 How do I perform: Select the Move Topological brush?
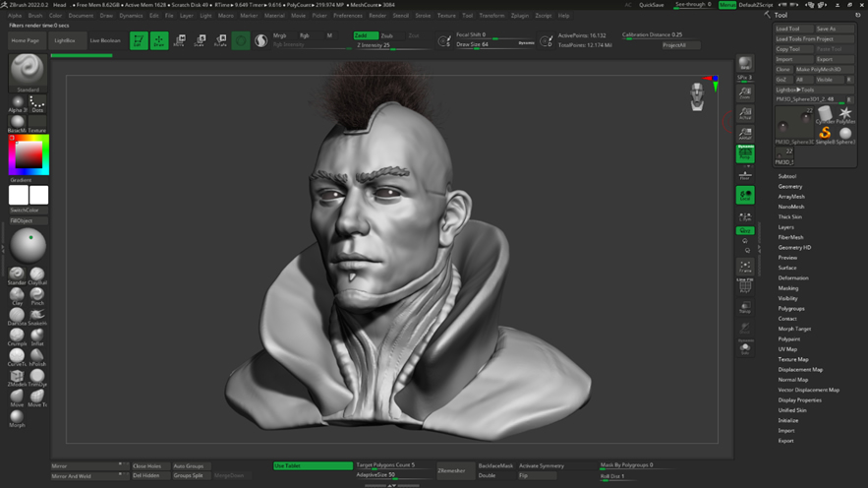pos(37,397)
